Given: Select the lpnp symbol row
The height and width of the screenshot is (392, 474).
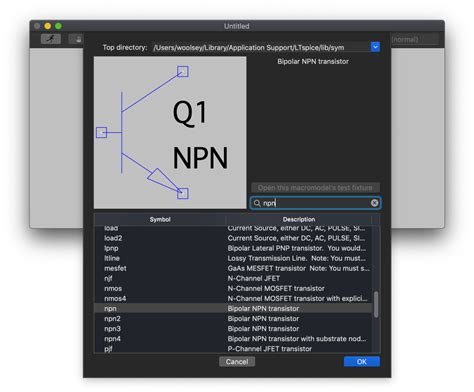Looking at the screenshot, I should coord(233,248).
